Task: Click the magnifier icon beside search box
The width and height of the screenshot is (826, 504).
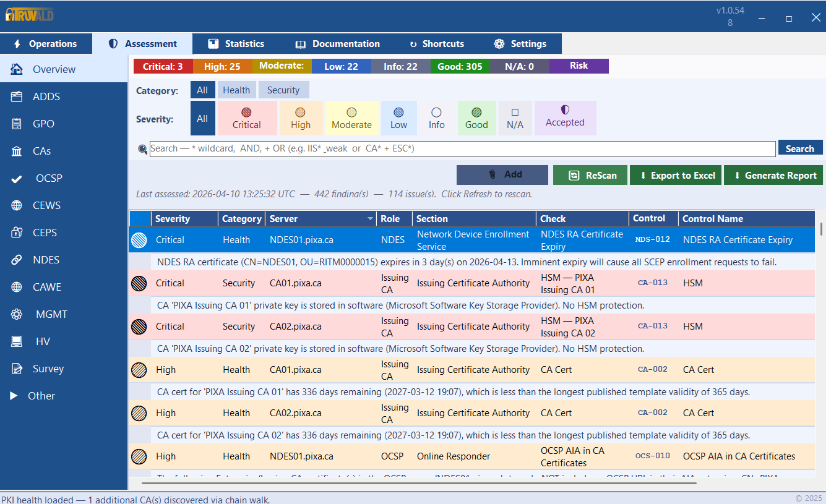Action: coord(143,149)
